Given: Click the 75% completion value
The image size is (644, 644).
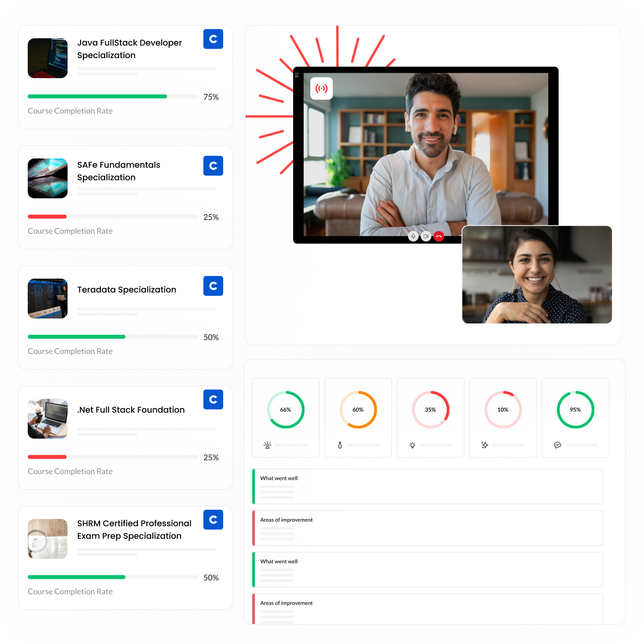Looking at the screenshot, I should (211, 97).
